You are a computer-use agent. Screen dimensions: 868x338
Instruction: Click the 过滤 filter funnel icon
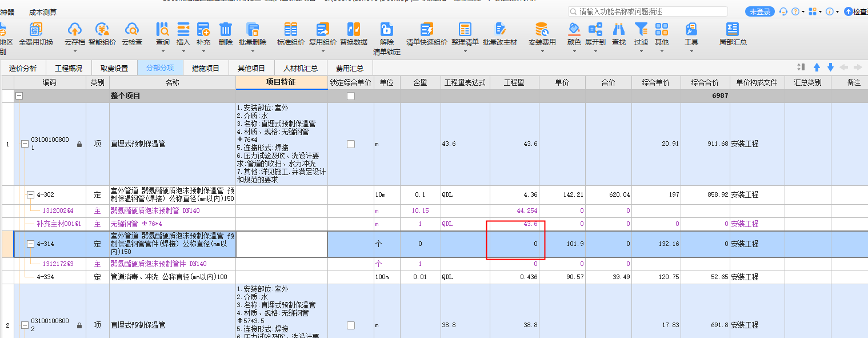click(641, 30)
